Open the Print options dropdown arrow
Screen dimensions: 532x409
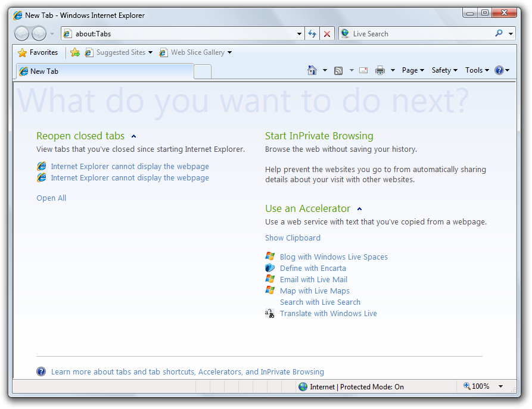[393, 70]
